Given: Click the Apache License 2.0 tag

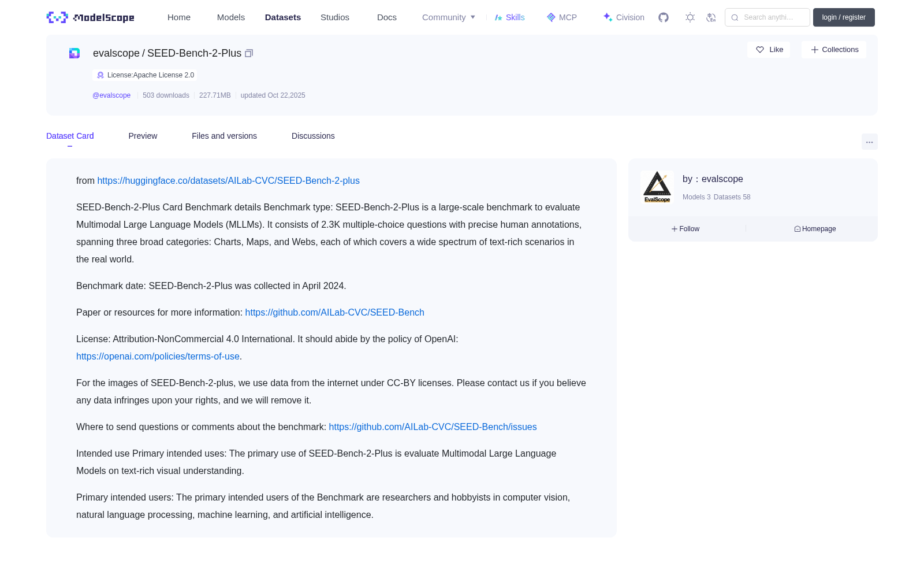Looking at the screenshot, I should tap(145, 75).
